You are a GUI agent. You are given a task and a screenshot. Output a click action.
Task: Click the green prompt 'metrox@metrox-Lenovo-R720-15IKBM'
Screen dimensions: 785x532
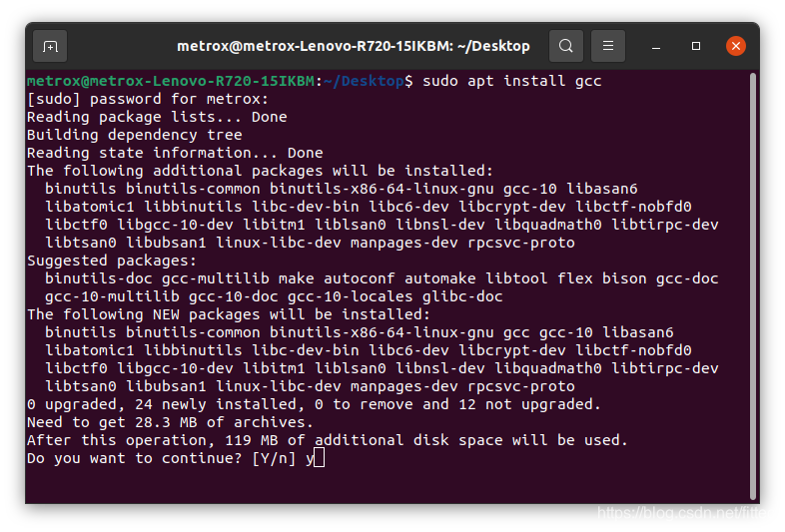[x=171, y=81]
